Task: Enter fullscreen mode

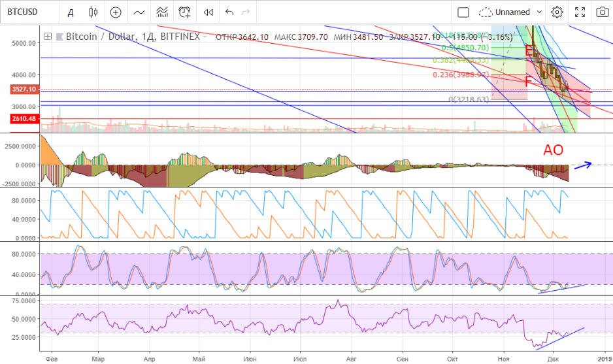Action: pyautogui.click(x=580, y=12)
